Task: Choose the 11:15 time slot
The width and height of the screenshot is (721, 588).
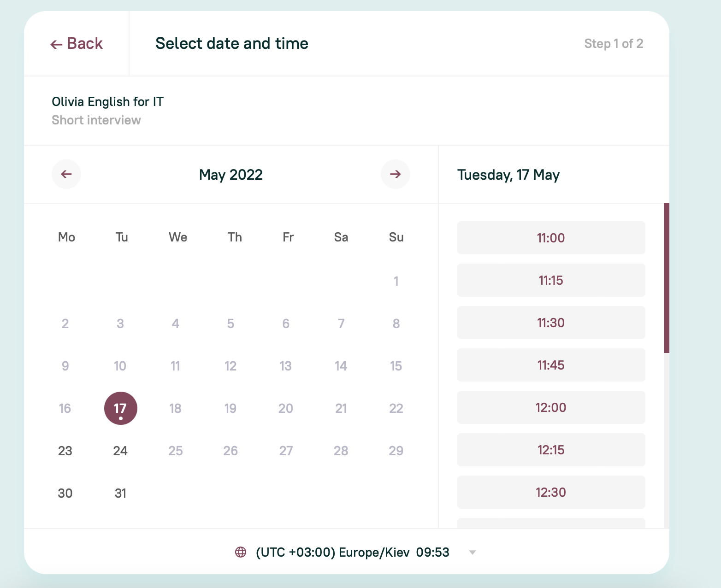Action: point(551,280)
